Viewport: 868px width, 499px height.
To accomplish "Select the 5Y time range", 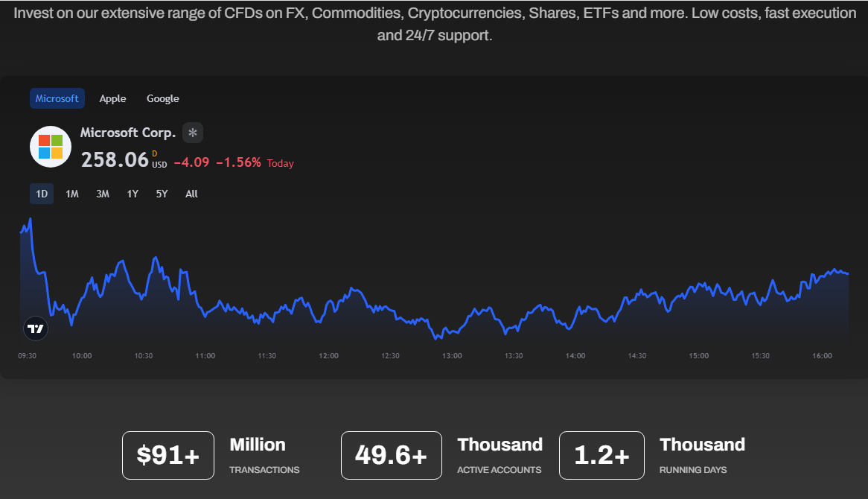I will coord(162,194).
